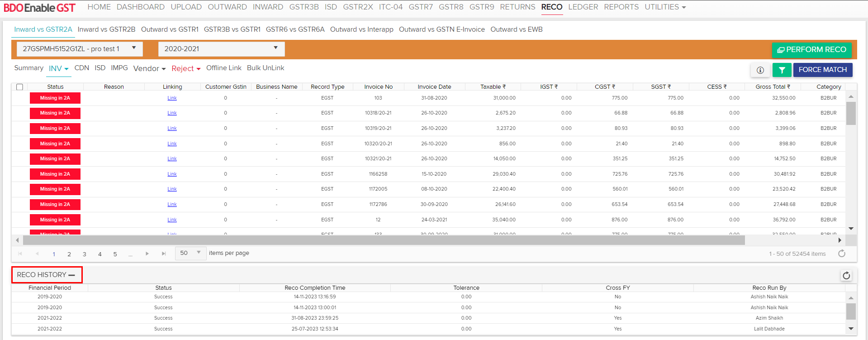Click Missing in 2A status for invoice 1172005
This screenshot has width=868, height=340.
[55, 189]
